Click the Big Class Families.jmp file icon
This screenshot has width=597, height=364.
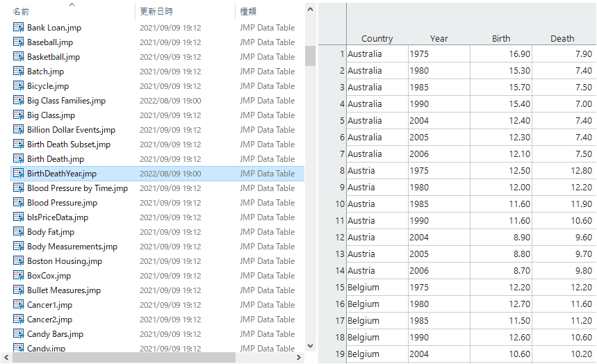click(18, 101)
